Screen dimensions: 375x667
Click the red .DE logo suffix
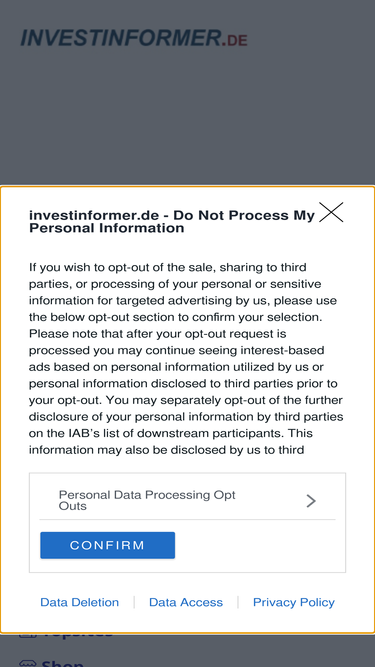pyautogui.click(x=235, y=40)
